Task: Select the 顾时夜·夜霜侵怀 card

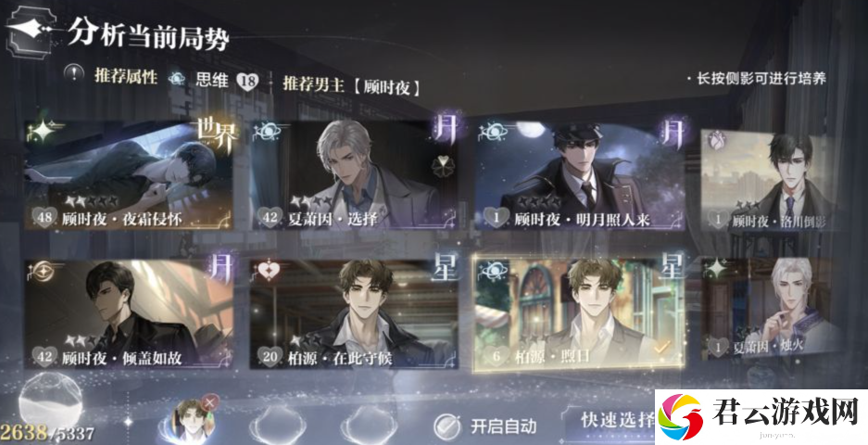Action: (129, 175)
